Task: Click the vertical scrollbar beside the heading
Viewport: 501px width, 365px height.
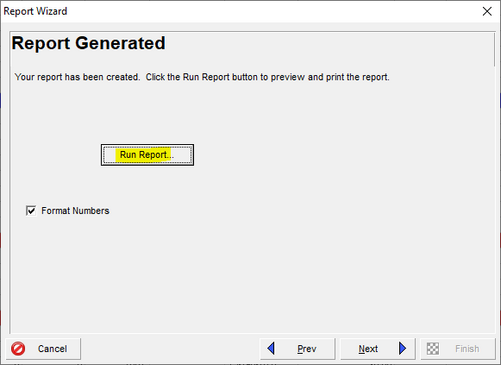Action: click(494, 49)
